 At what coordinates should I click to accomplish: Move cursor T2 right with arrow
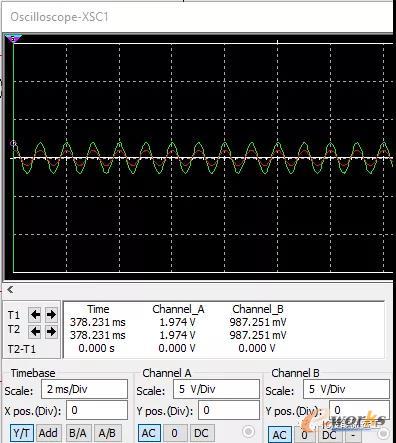click(x=51, y=331)
